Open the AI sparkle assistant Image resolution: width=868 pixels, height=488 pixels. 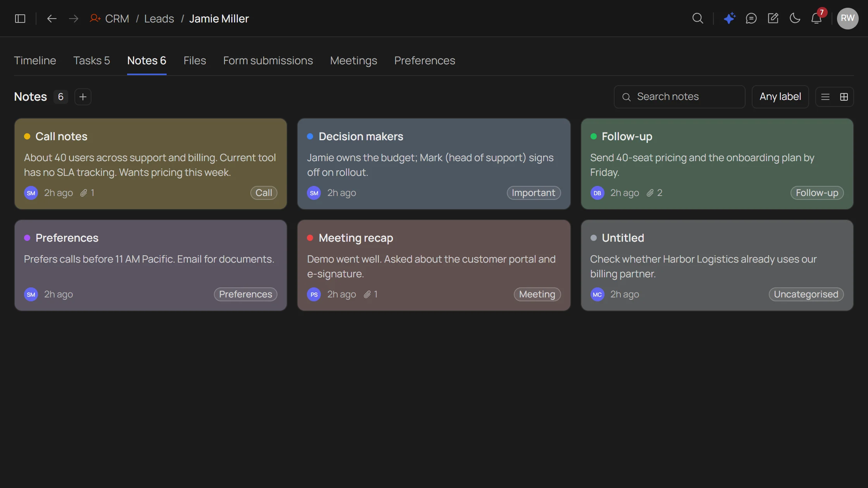[730, 18]
